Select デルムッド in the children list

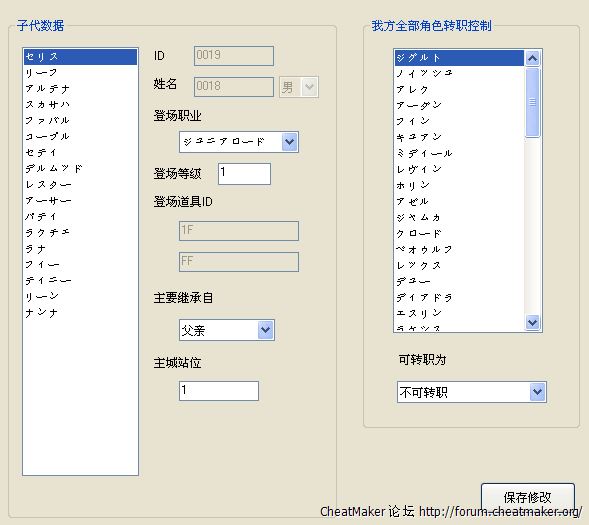[x=80, y=169]
